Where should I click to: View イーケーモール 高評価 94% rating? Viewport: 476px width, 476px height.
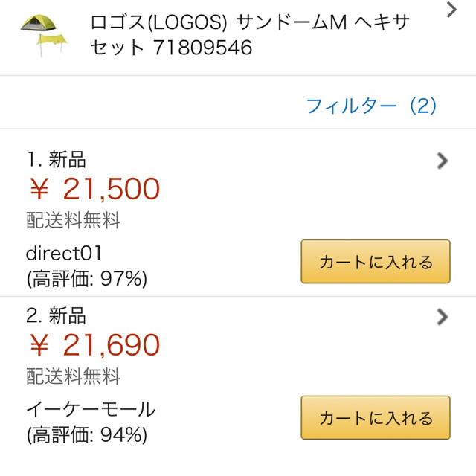point(87,434)
